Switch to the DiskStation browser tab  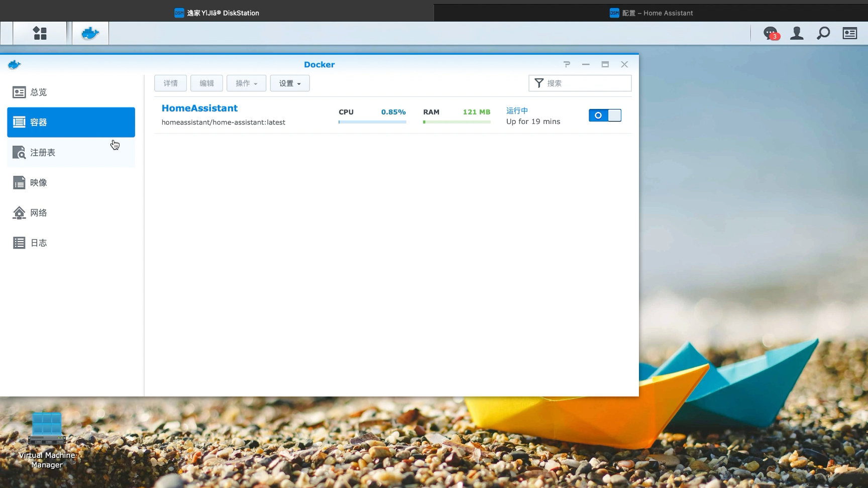coord(216,13)
